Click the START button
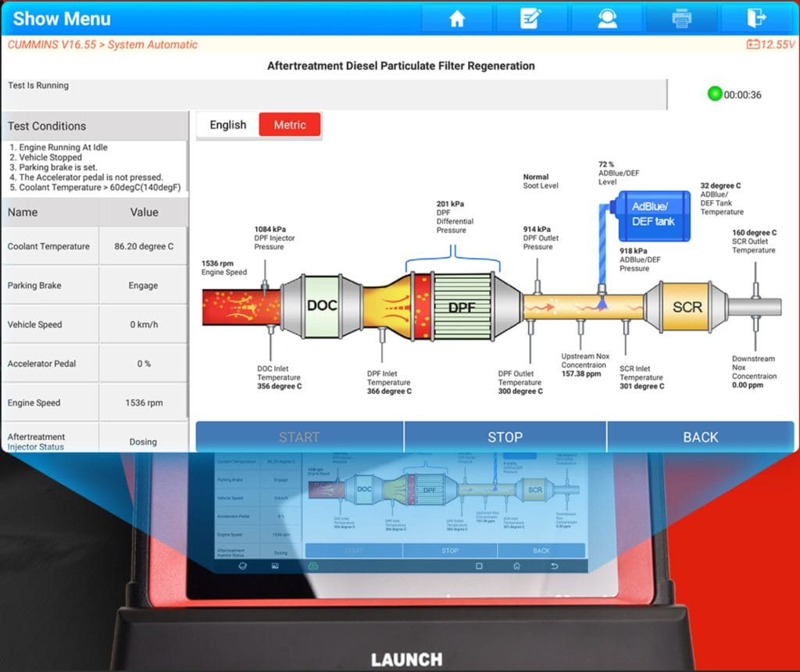Viewport: 800px width, 672px height. coord(299,437)
